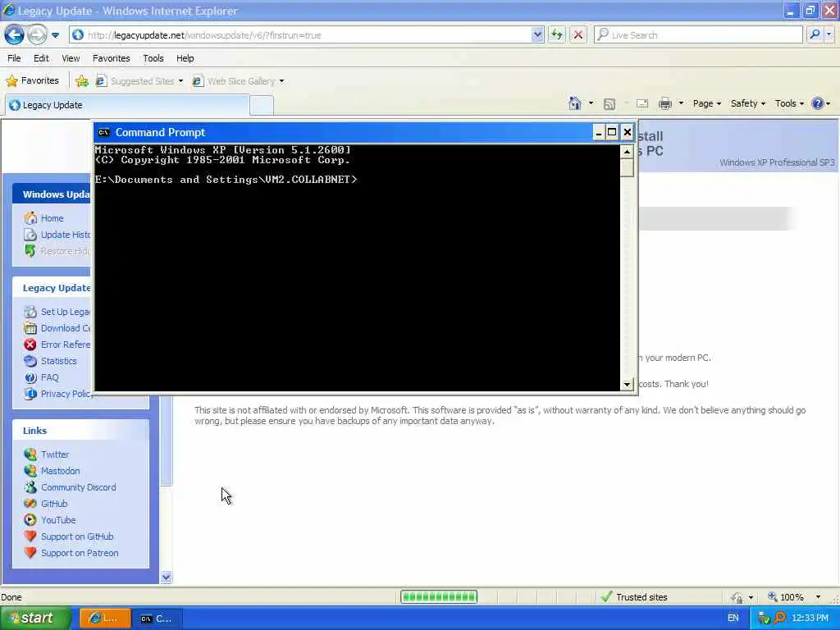Open the search provider dropdown arrow
840x630 pixels.
pos(829,34)
